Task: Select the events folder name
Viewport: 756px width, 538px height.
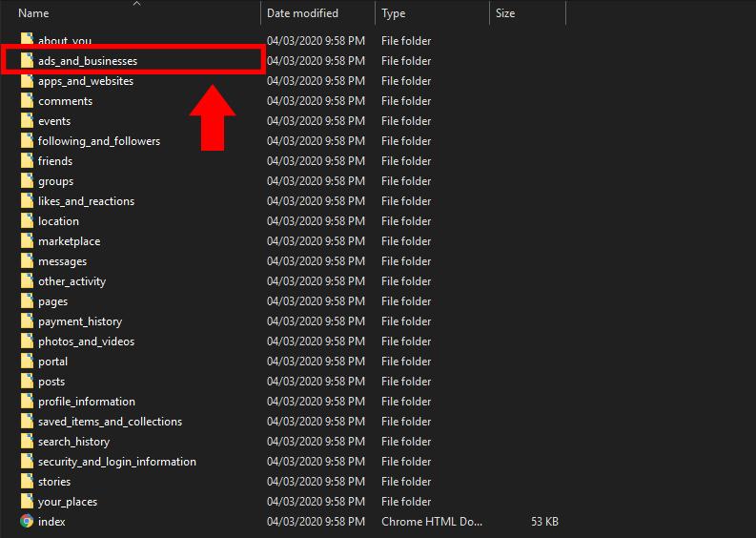Action: tap(54, 121)
